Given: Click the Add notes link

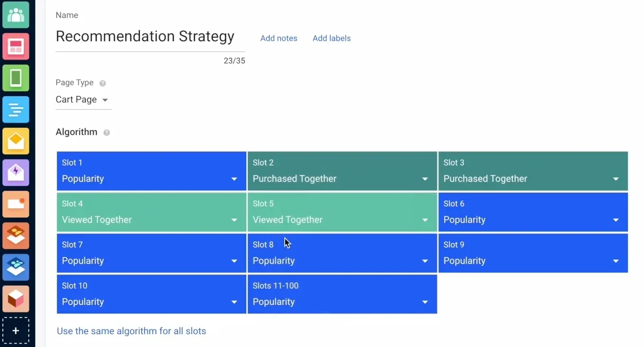Looking at the screenshot, I should pos(279,38).
